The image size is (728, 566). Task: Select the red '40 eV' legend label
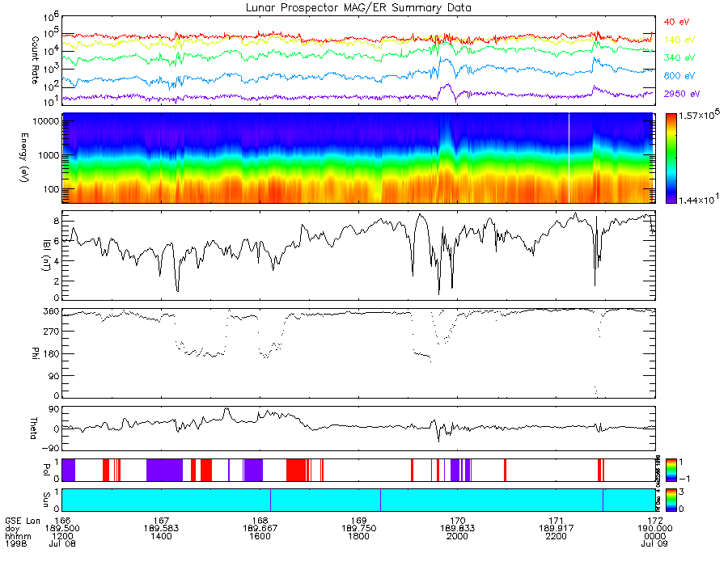(676, 22)
